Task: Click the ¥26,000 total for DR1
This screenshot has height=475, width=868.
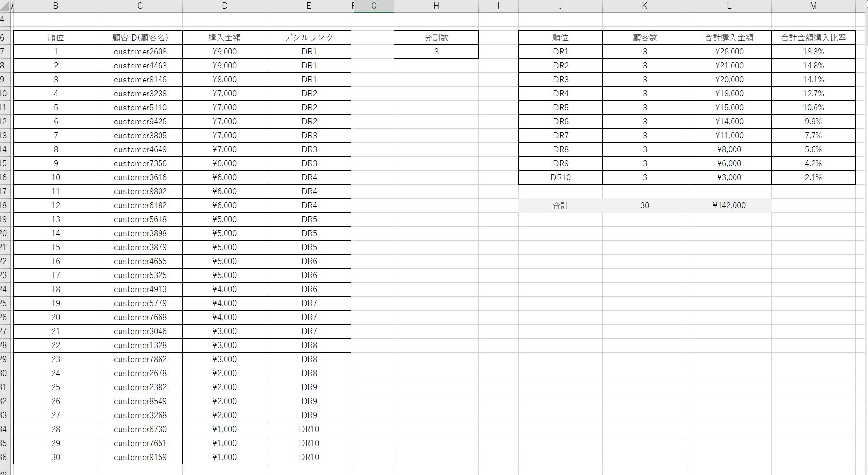Action: (x=729, y=52)
